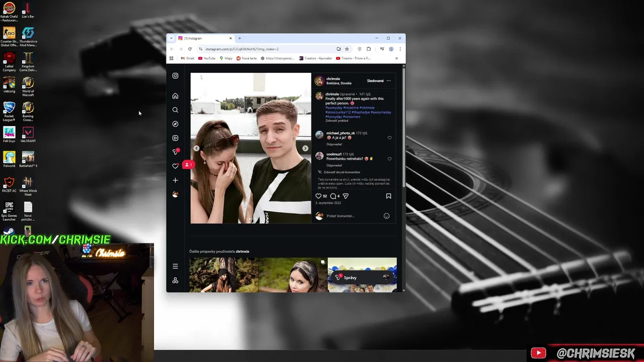Open VALORANT desktop icon

coord(28,135)
